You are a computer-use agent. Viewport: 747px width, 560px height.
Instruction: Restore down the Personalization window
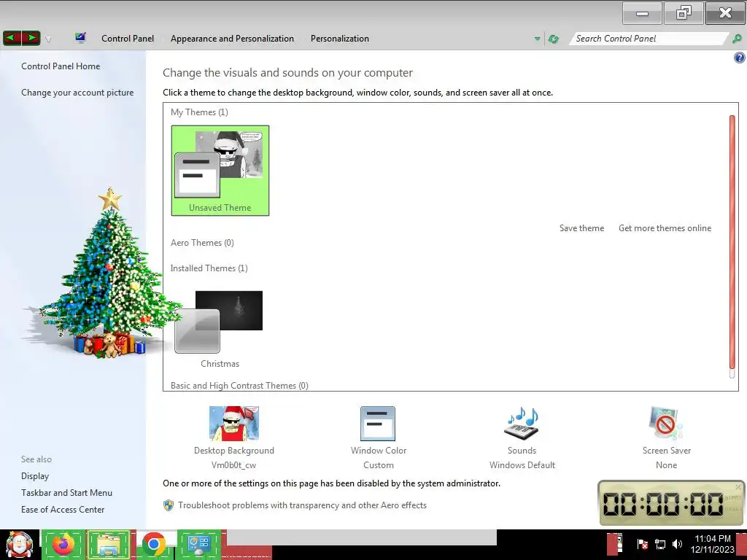(x=684, y=13)
